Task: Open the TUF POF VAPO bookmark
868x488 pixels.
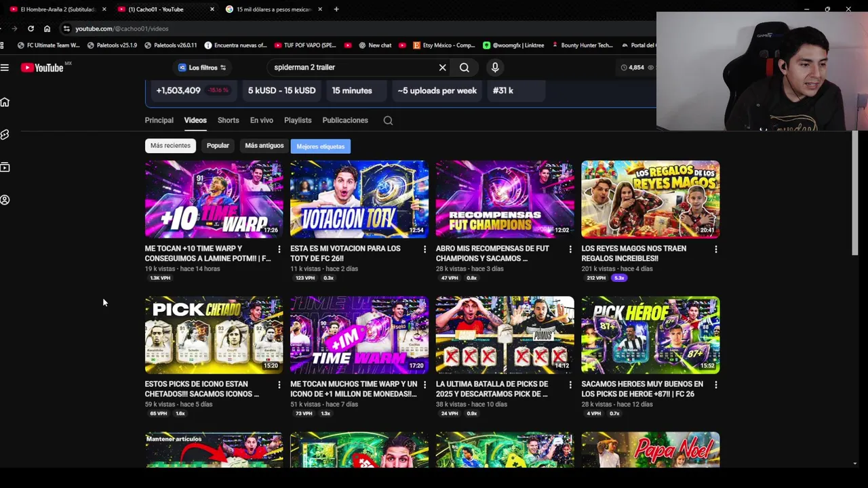Action: [x=305, y=45]
